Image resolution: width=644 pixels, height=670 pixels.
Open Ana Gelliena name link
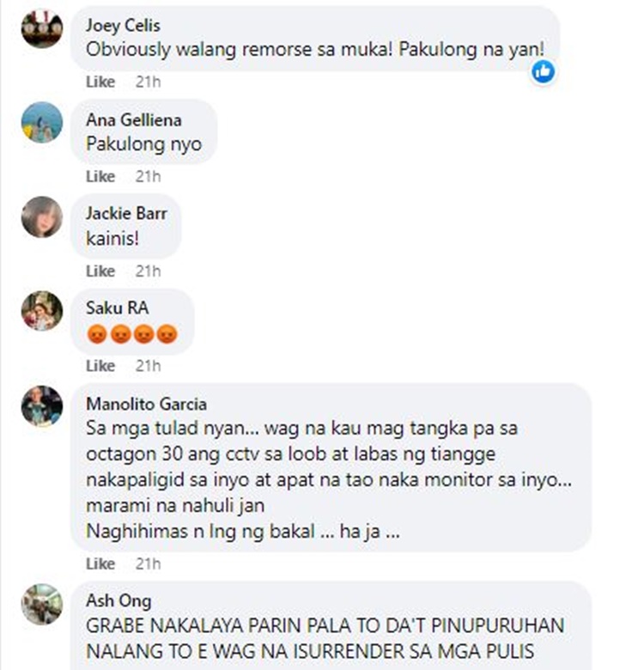click(x=134, y=120)
